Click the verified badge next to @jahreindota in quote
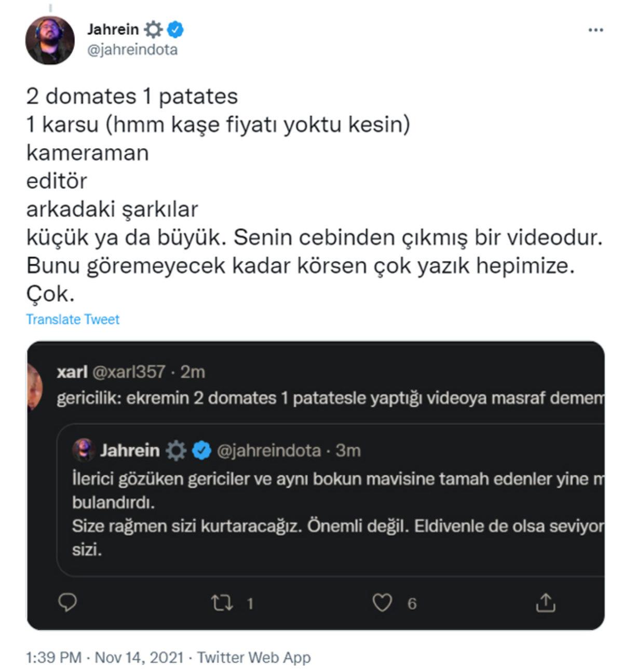623x672 pixels. (202, 451)
